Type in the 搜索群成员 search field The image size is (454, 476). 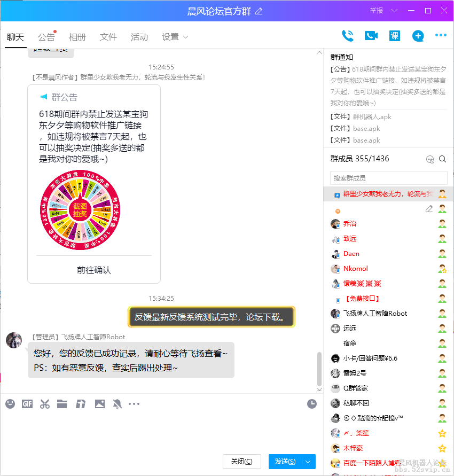[x=388, y=177]
